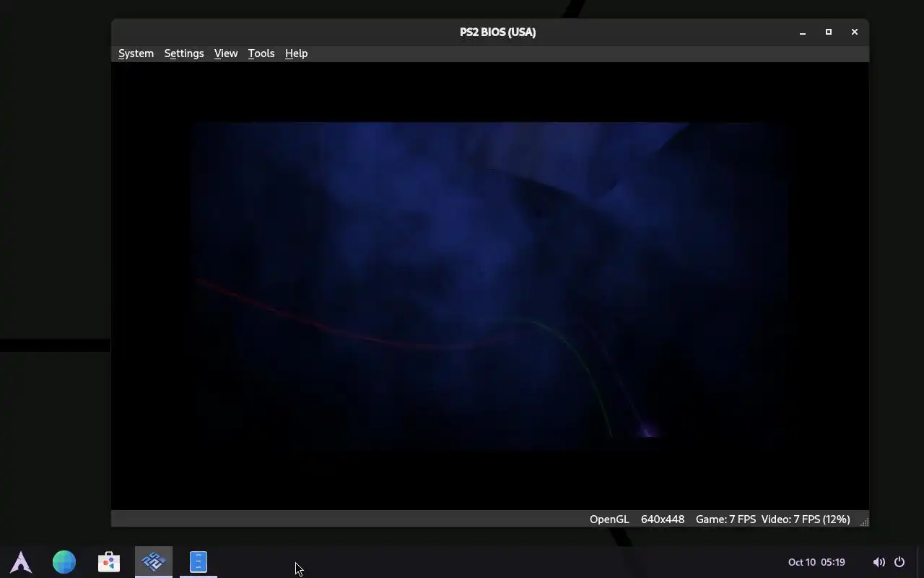The image size is (924, 578).
Task: Launch the web browser globe icon
Action: pyautogui.click(x=64, y=561)
